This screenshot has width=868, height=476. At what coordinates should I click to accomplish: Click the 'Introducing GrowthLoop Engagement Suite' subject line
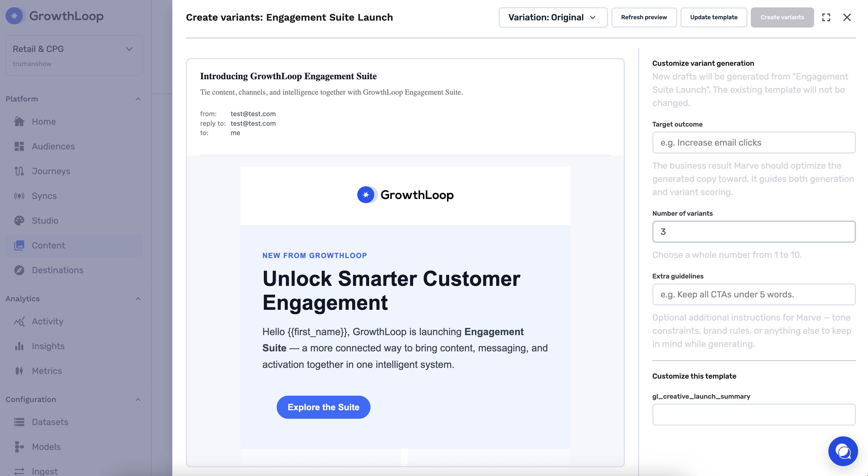pos(289,76)
